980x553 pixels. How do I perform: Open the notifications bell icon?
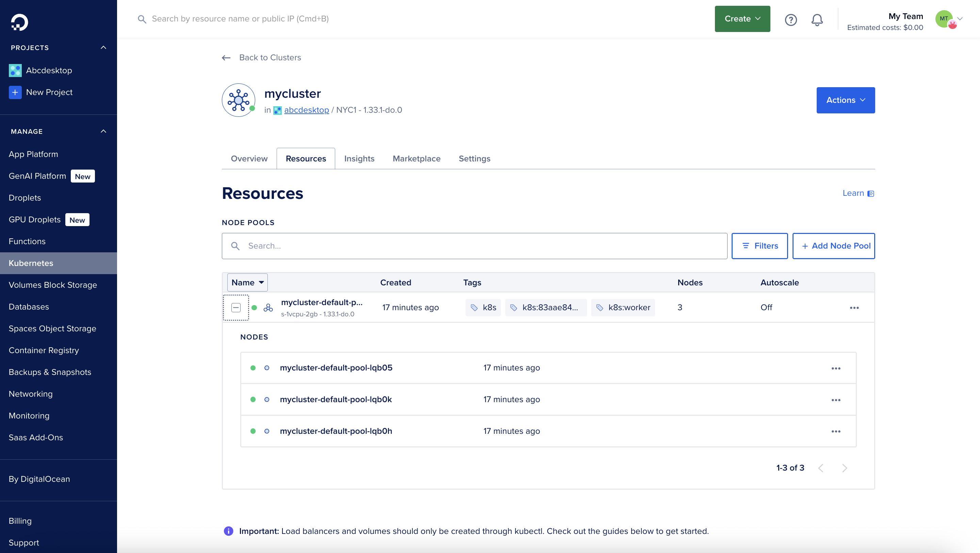pos(817,19)
